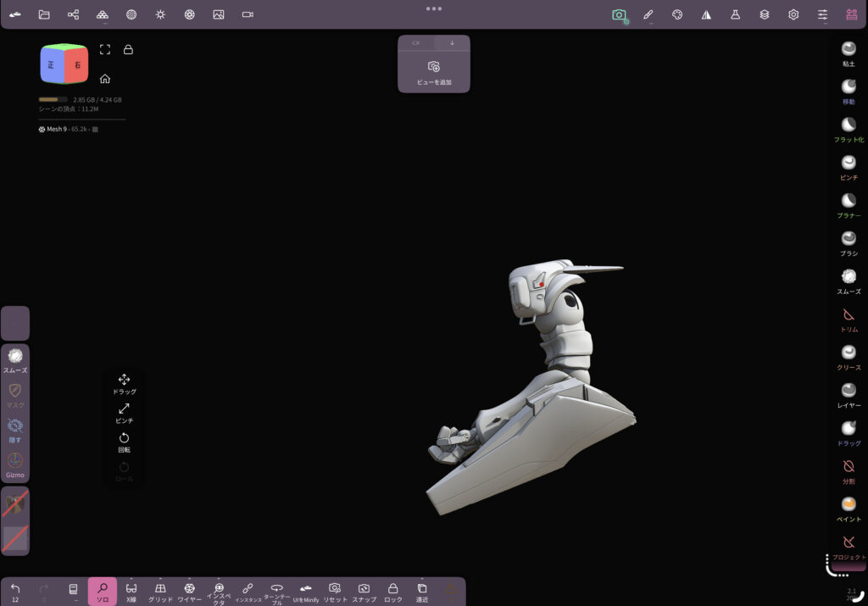Open the background image menu
This screenshot has height=606, width=868.
[x=219, y=14]
